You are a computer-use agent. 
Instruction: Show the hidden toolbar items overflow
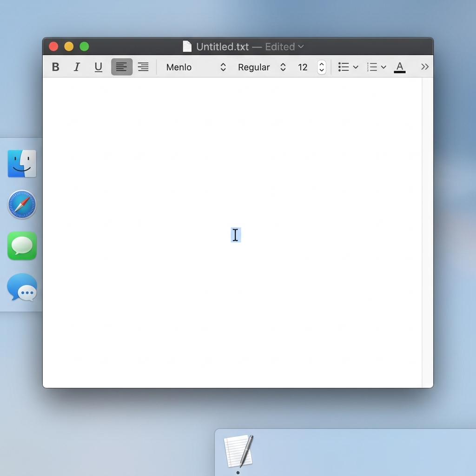[425, 67]
